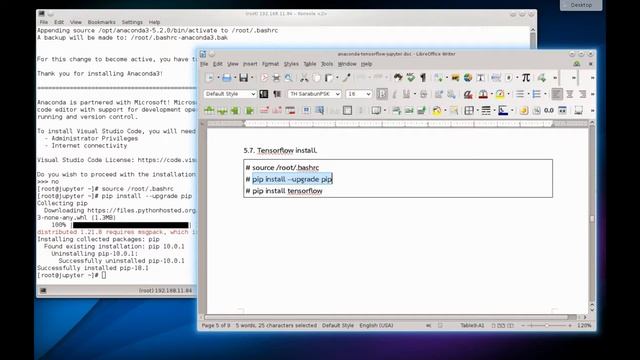Click the Update Style icon beside Default Style
The image size is (640, 360).
point(264,94)
